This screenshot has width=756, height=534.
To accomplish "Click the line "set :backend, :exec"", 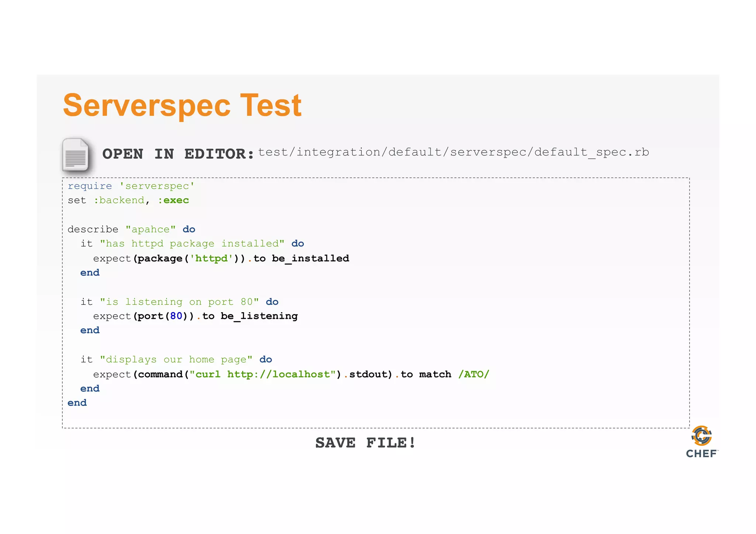I will (128, 200).
